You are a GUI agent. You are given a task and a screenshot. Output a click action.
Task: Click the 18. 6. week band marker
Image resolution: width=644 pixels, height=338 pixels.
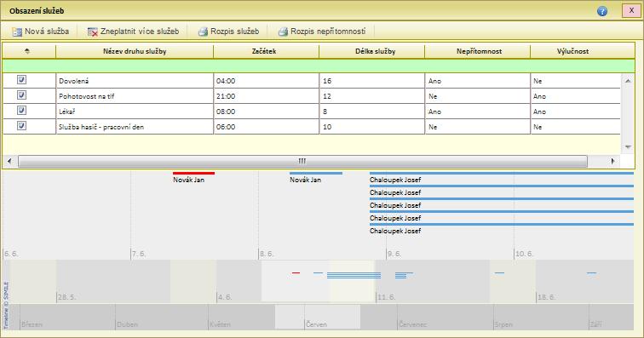546,297
